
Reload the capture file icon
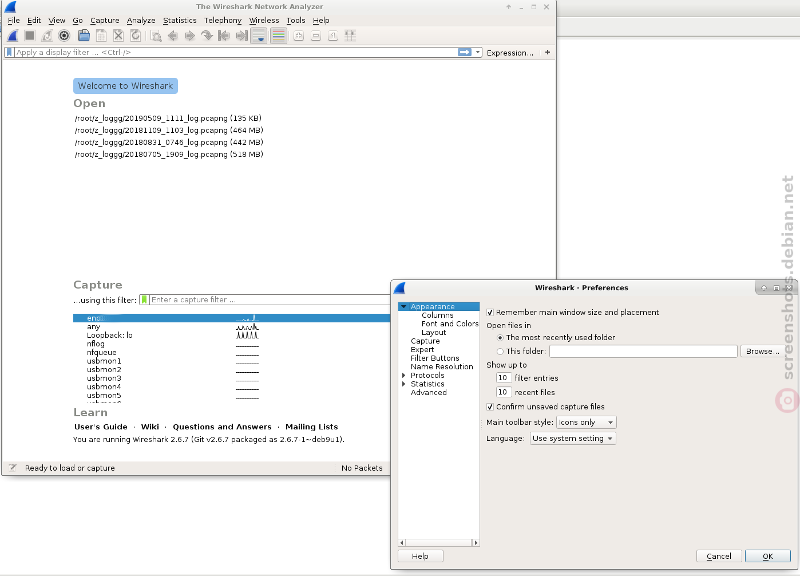(x=135, y=36)
